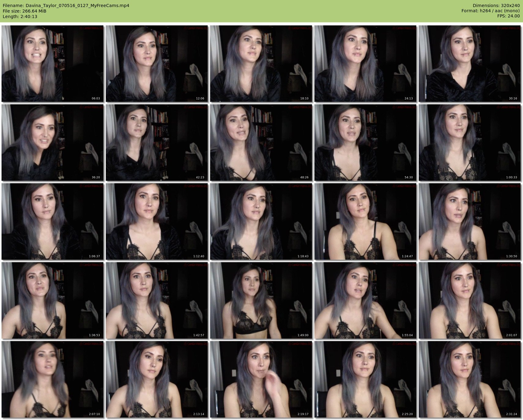Image resolution: width=523 pixels, height=420 pixels.
Task: Open the thumbnail at 18:10
Action: pos(261,64)
